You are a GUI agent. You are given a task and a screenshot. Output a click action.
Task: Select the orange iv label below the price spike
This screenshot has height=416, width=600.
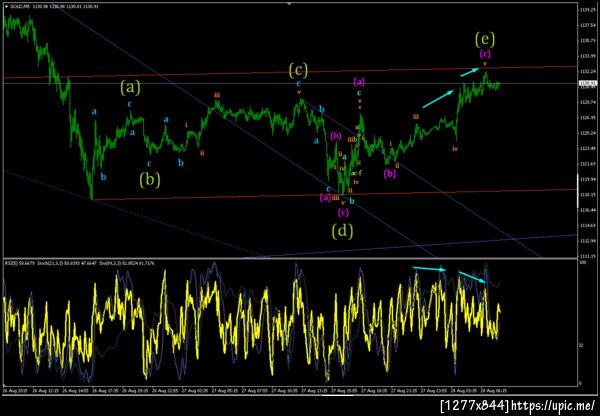tap(455, 148)
